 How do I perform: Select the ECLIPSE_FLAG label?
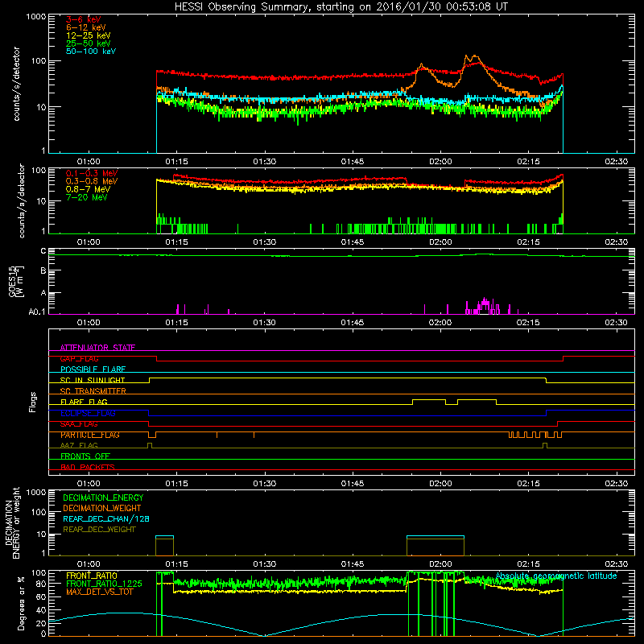click(x=88, y=413)
